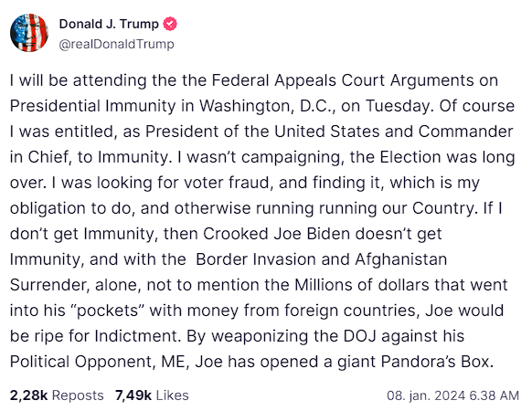Click the words Presidential Immunity
This screenshot has height=411, width=532.
pos(92,106)
